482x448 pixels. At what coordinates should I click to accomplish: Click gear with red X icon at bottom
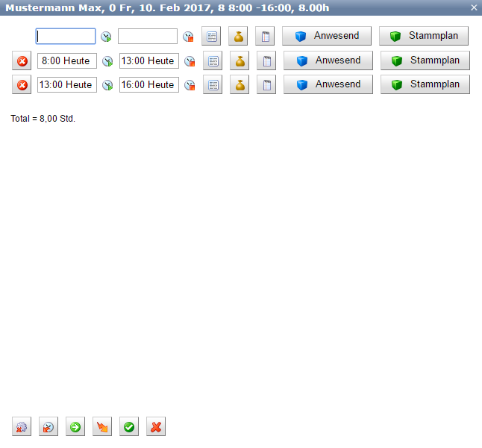(22, 427)
